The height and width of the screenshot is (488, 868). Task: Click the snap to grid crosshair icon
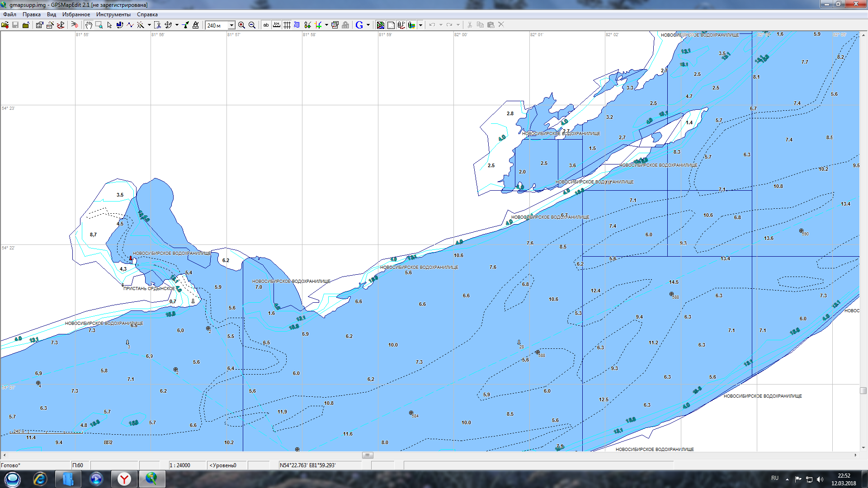(x=319, y=25)
